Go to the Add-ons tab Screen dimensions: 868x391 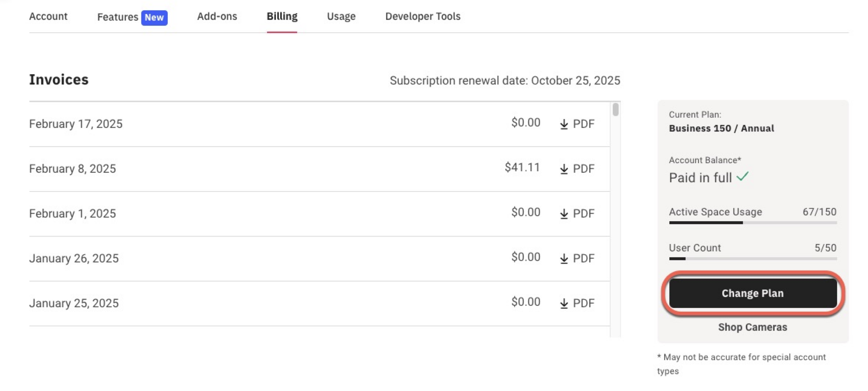click(217, 16)
